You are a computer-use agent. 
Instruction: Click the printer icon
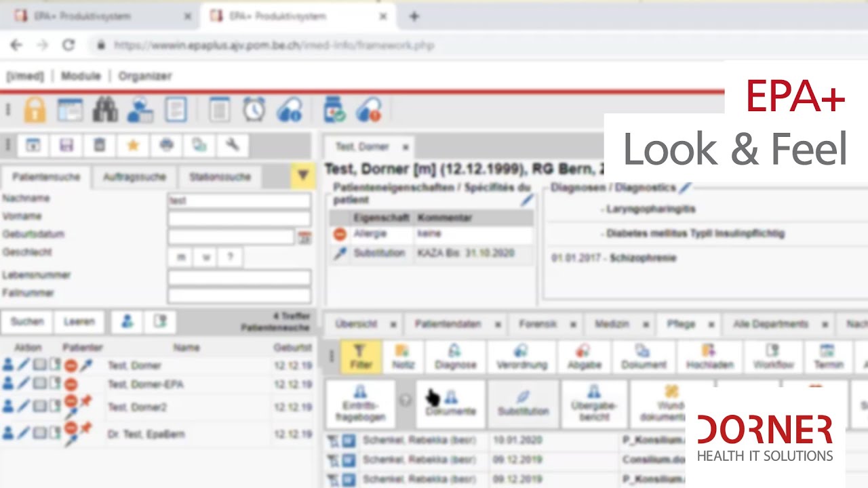(x=166, y=145)
